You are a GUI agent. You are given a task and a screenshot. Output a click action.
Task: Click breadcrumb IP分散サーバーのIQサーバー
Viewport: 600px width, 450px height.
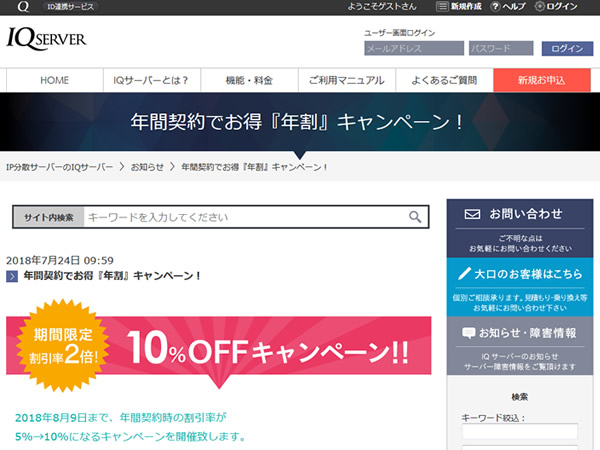60,167
